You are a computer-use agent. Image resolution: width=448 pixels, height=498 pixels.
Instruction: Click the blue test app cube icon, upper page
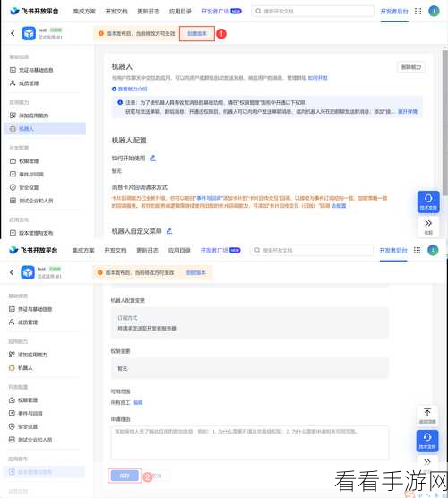(x=29, y=33)
